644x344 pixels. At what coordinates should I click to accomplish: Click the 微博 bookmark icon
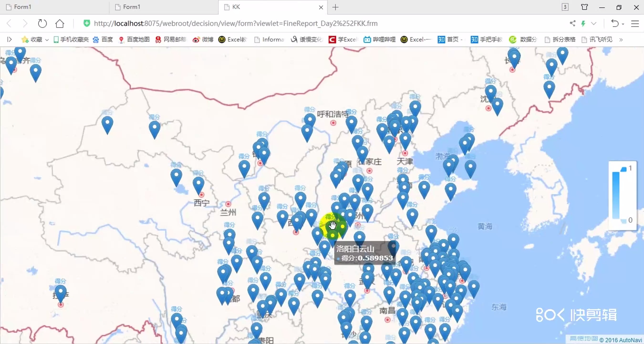click(x=196, y=40)
